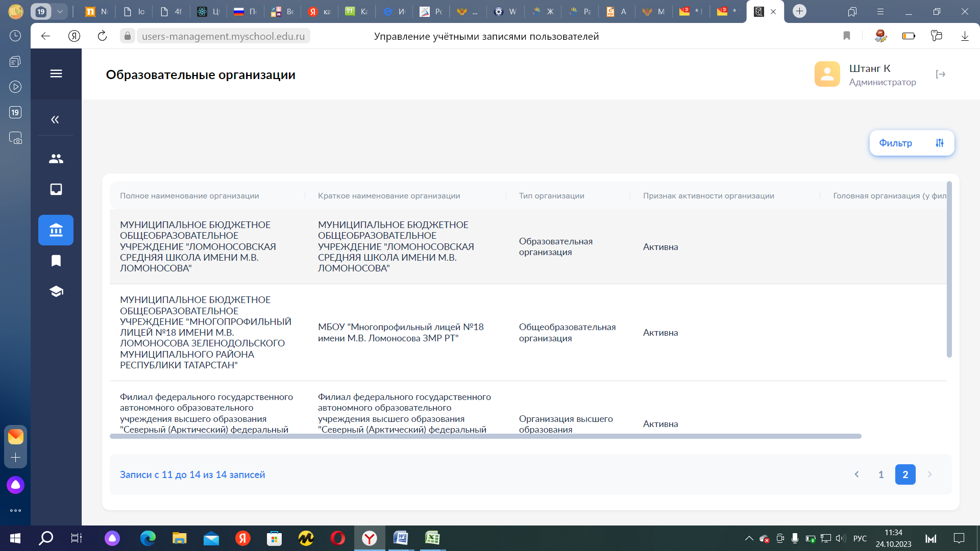The width and height of the screenshot is (980, 551).
Task: Open the tab group dropdown arrow
Action: 60,11
